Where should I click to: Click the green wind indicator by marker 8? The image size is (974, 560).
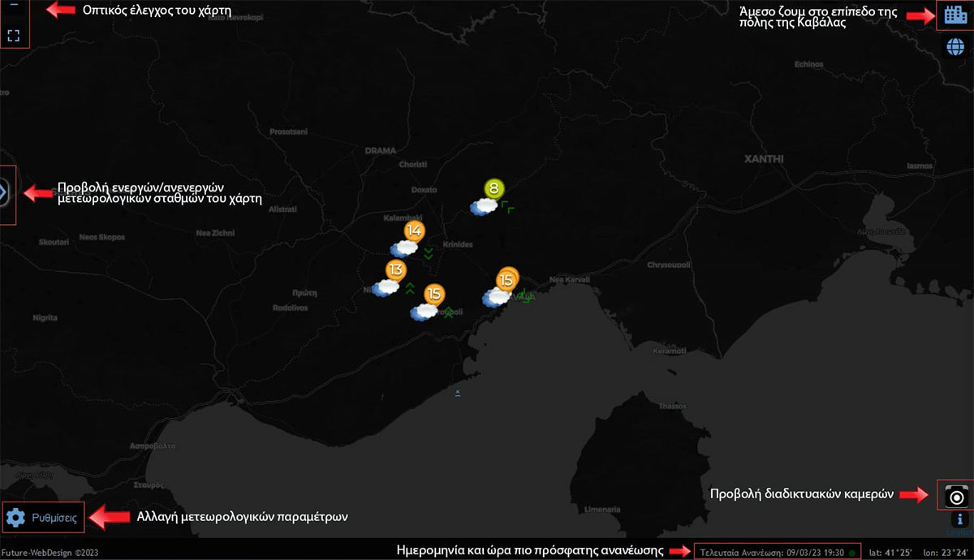507,206
